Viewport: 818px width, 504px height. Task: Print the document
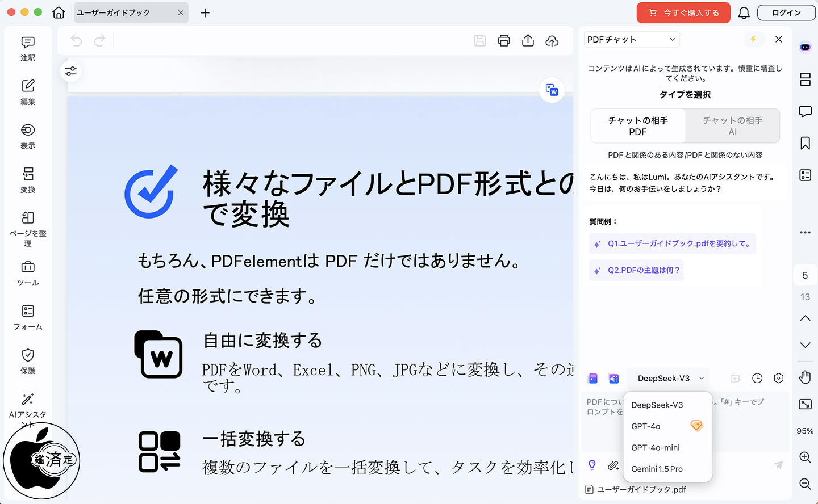click(504, 41)
